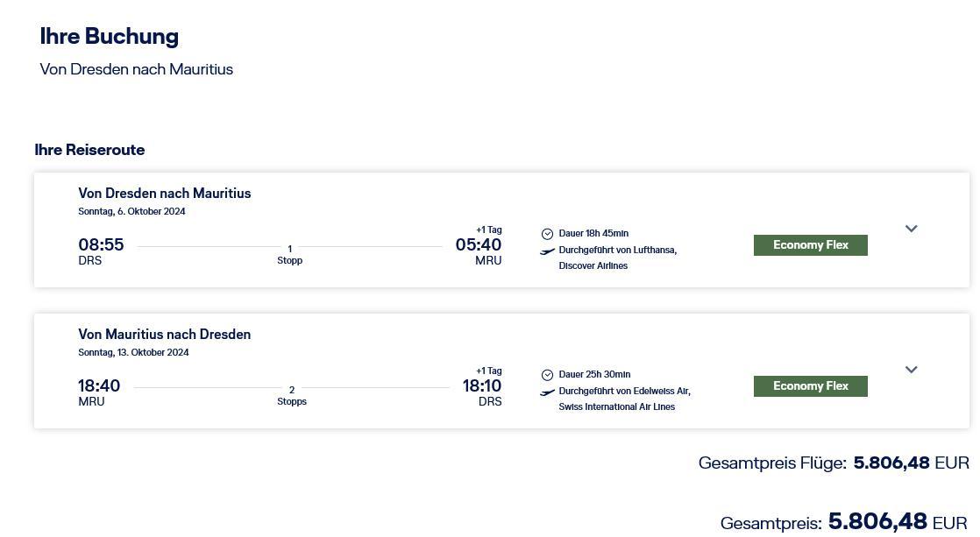980x537 pixels.
Task: Click the clock icon beside Dauer 18h 45min
Action: (547, 234)
